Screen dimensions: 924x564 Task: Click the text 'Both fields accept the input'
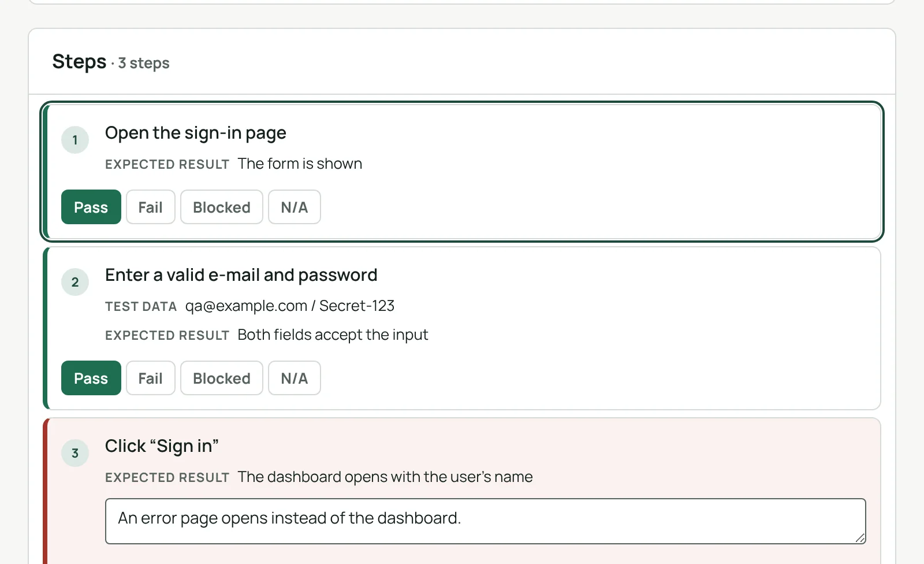point(333,335)
